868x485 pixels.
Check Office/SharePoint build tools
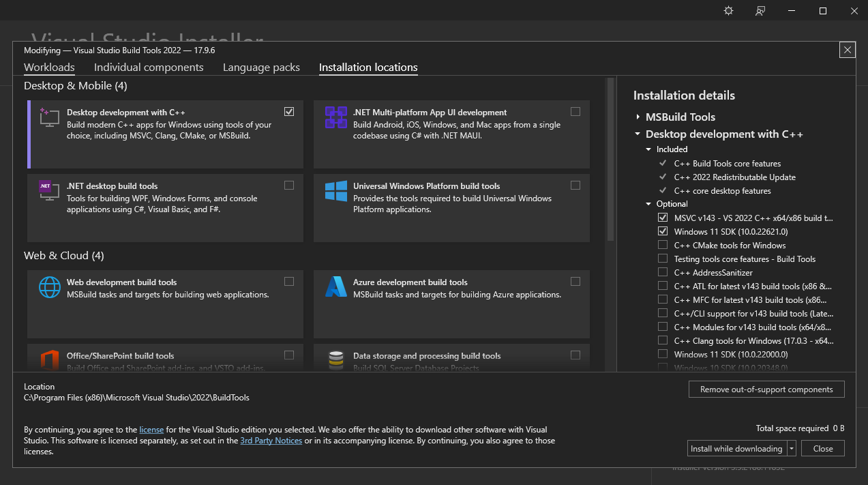[x=289, y=355]
